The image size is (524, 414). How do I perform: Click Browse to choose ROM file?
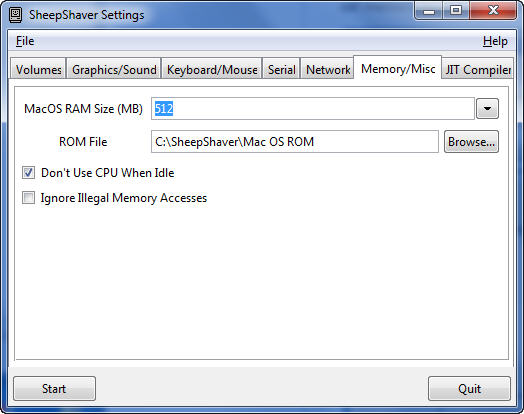[x=471, y=142]
